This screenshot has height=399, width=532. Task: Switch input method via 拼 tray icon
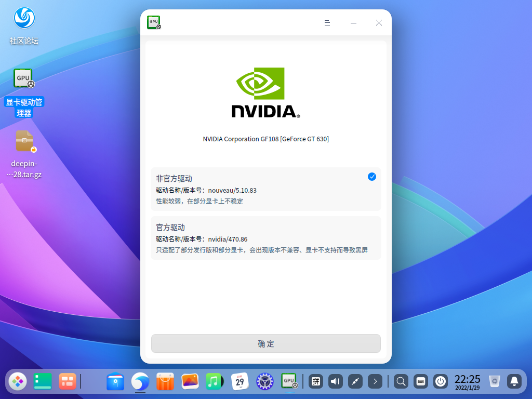315,381
